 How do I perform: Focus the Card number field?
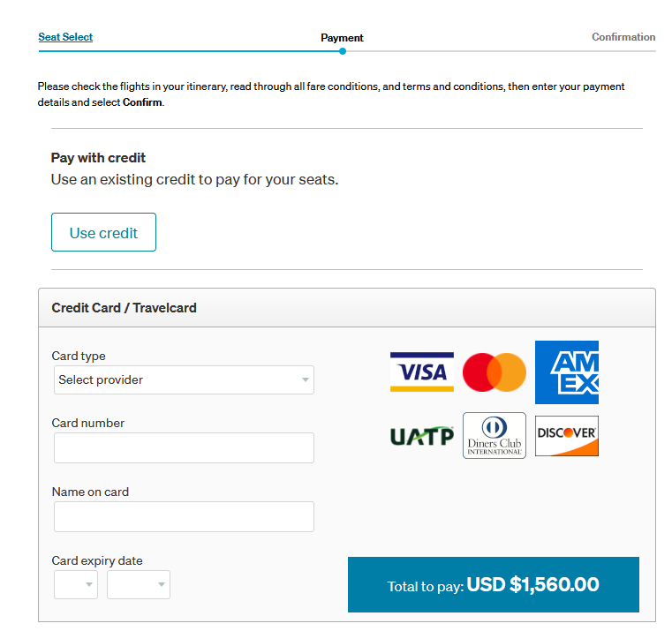(x=184, y=448)
